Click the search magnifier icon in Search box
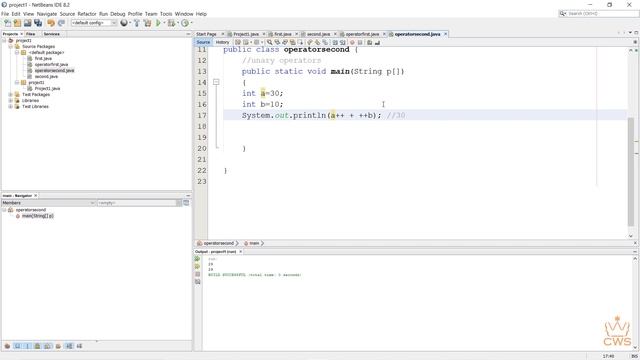The image size is (640, 360). (563, 14)
